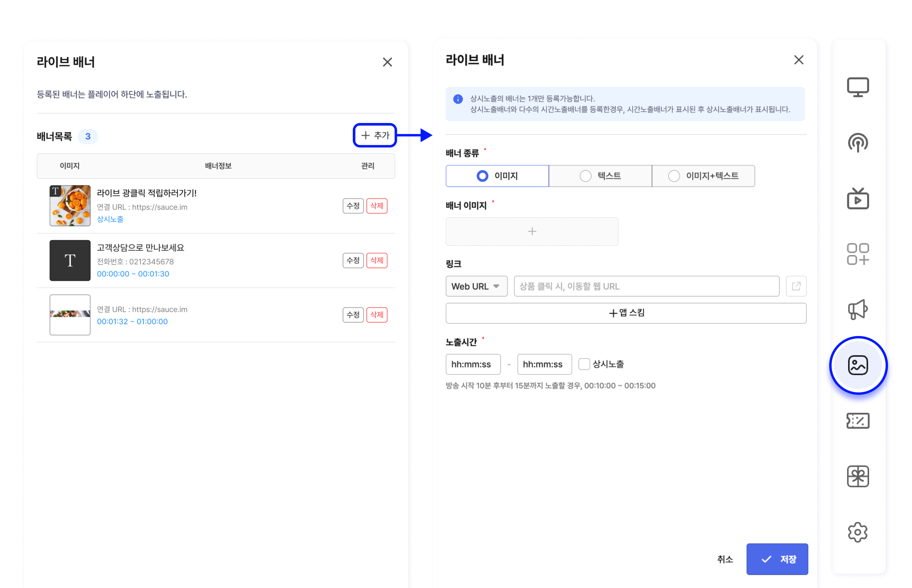Click the dark T text banner thumbnail
Viewport: 912px width, 588px height.
(x=70, y=260)
